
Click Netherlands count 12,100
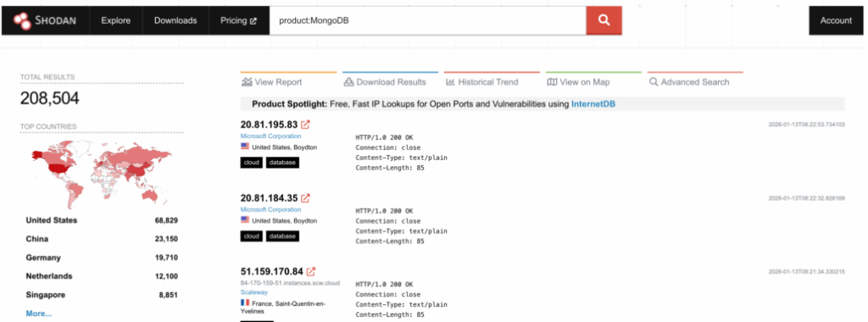166,276
